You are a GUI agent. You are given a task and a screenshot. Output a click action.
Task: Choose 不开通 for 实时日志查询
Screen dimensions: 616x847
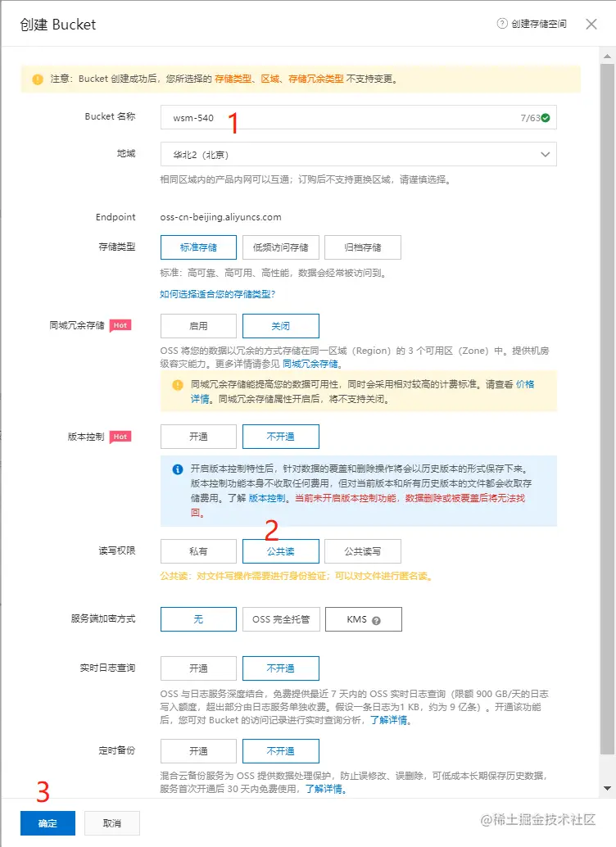tap(281, 668)
